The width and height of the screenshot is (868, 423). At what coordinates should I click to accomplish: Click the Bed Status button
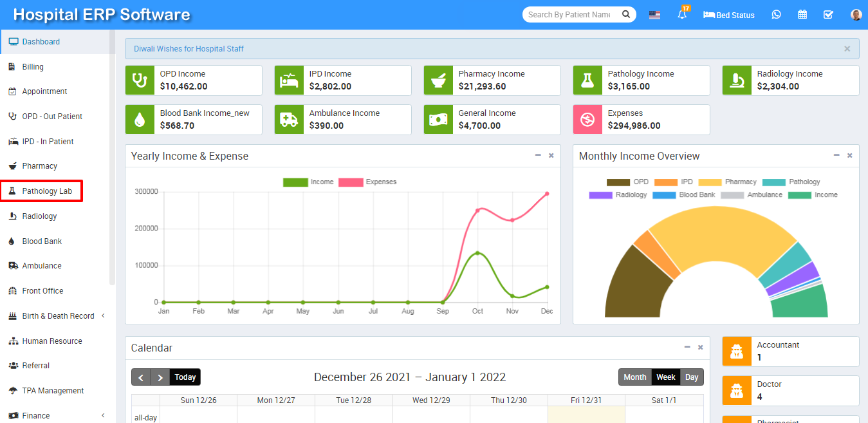(x=729, y=15)
